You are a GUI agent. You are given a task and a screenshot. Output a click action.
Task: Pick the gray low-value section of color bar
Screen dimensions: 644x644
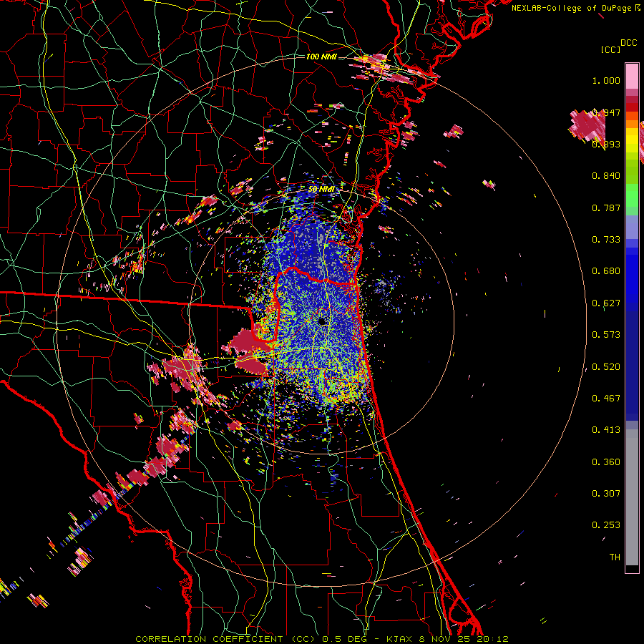pos(632,497)
